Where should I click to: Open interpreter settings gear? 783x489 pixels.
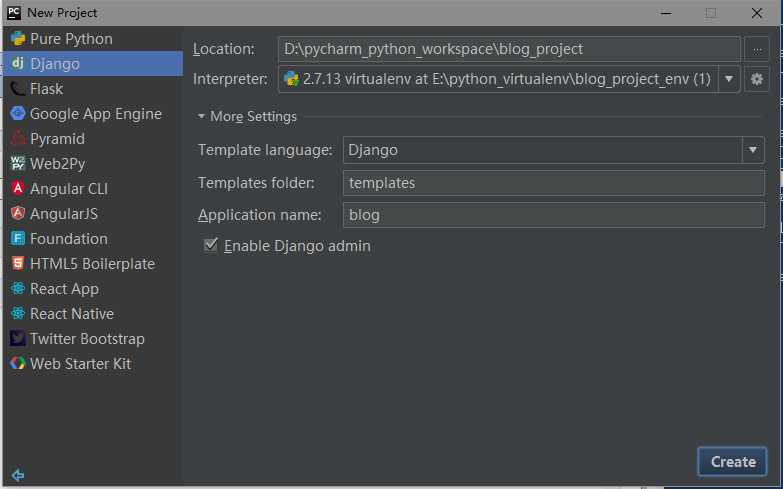(x=757, y=79)
